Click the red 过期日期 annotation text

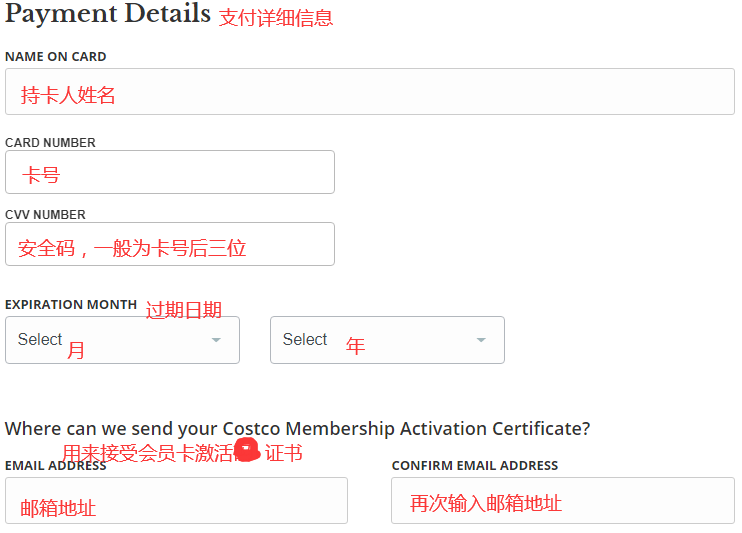coord(184,310)
